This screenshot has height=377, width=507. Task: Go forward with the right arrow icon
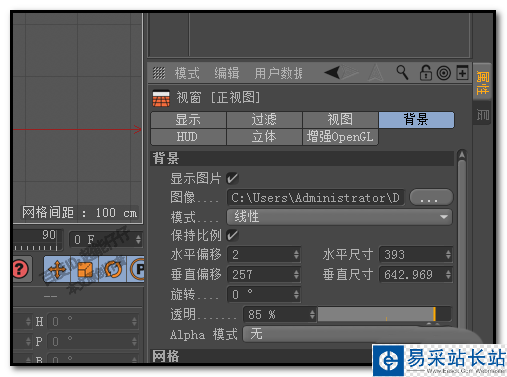350,72
